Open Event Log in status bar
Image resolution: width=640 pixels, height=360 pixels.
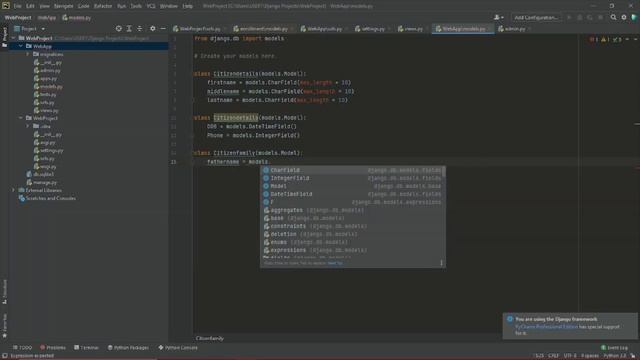pyautogui.click(x=614, y=348)
